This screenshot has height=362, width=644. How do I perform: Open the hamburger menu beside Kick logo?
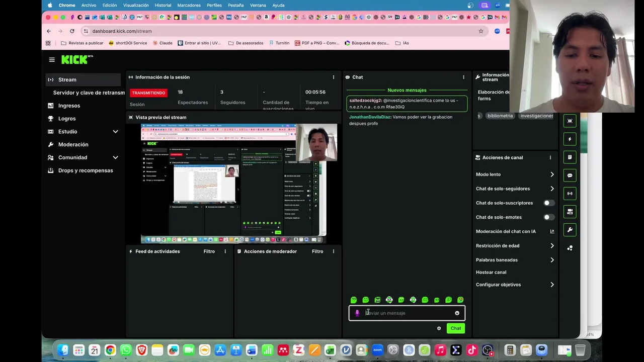52,59
